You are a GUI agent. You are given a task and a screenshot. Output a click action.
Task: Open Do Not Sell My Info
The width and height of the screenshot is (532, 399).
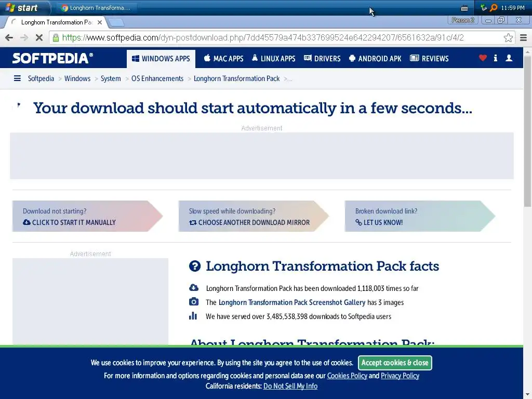pyautogui.click(x=290, y=386)
